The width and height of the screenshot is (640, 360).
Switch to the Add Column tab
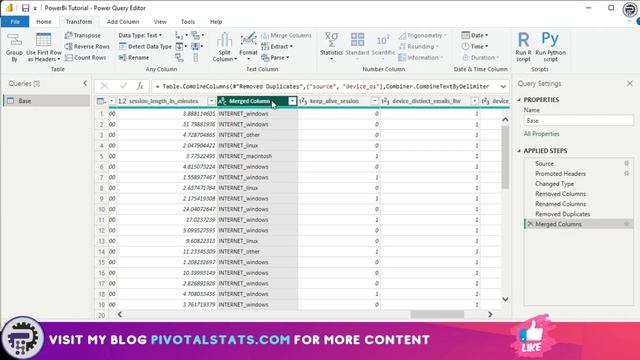click(123, 22)
